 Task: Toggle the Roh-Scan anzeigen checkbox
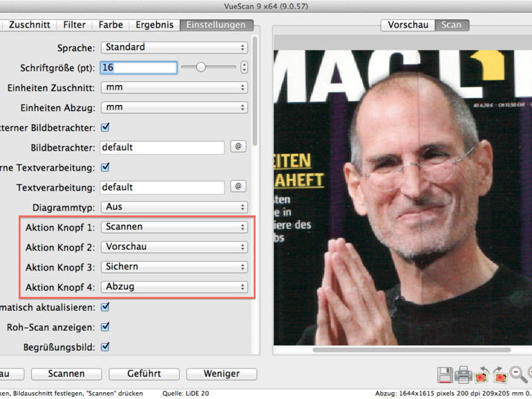coord(105,327)
